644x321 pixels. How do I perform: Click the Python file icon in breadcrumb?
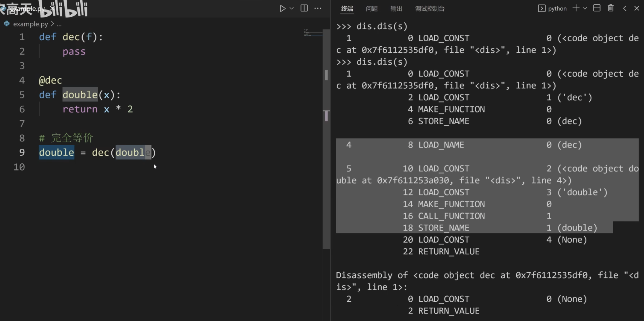(x=7, y=24)
